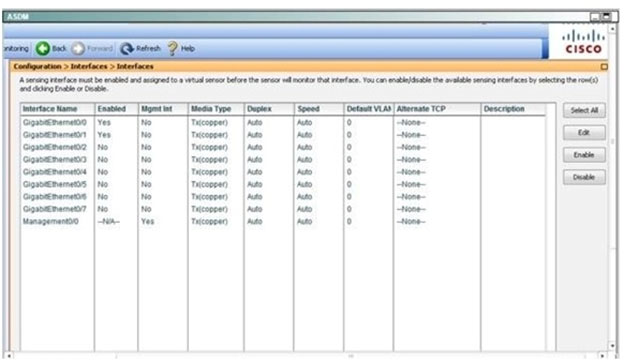Select the GigabitEthernet0/7 row

click(283, 209)
